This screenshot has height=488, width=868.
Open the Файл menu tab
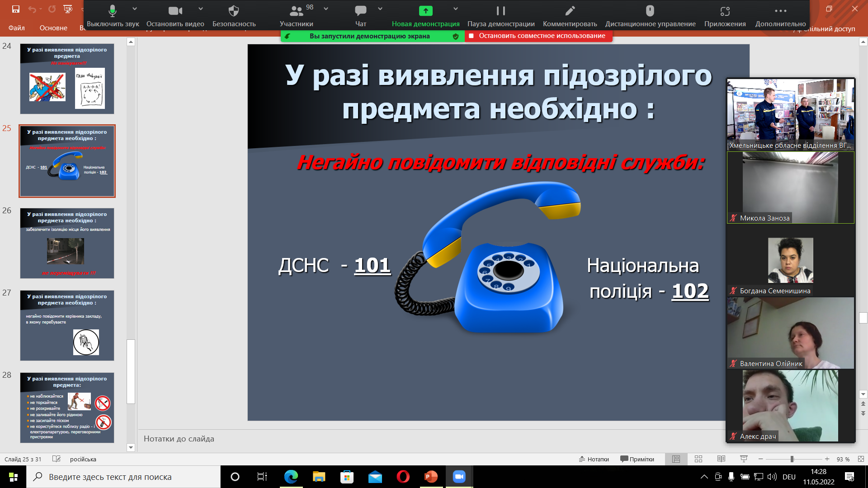pyautogui.click(x=16, y=28)
